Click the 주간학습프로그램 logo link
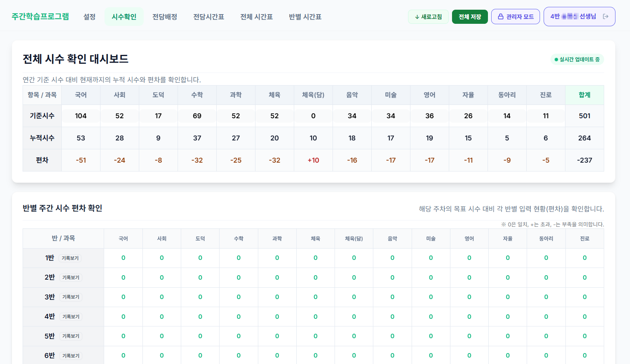Viewport: 630px width, 364px height. pos(40,17)
